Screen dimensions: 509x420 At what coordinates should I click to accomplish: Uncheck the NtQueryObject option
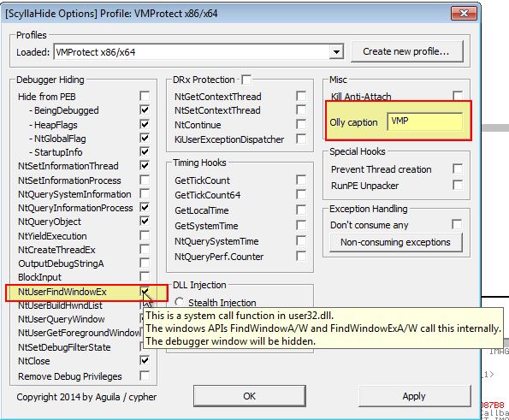coord(145,222)
